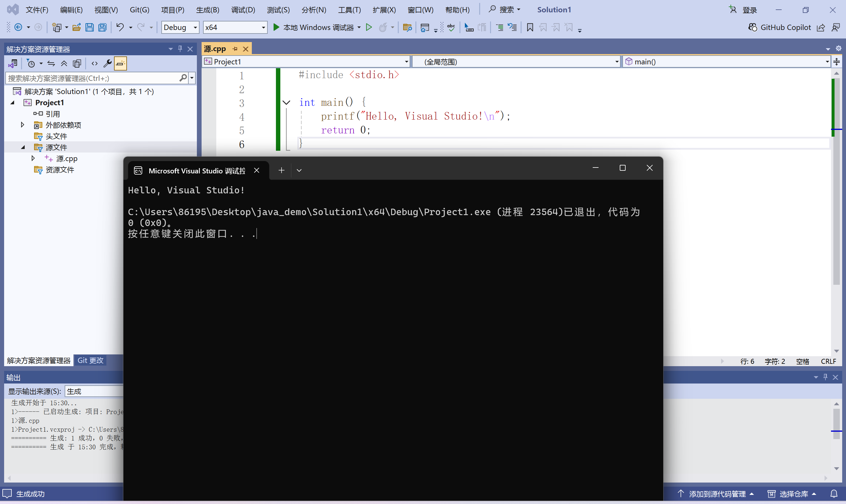The height and width of the screenshot is (504, 846).
Task: Select the 源.cpp editor tab
Action: 215,49
